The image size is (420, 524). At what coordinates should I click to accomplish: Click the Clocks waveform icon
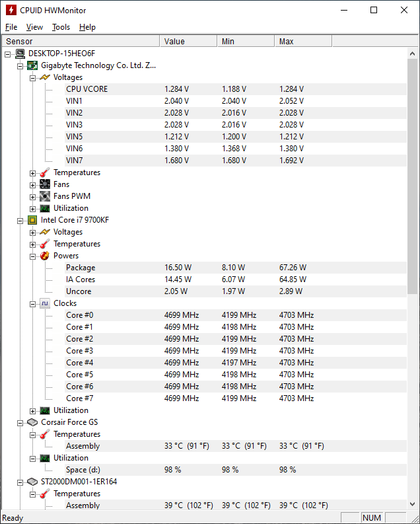pos(45,303)
